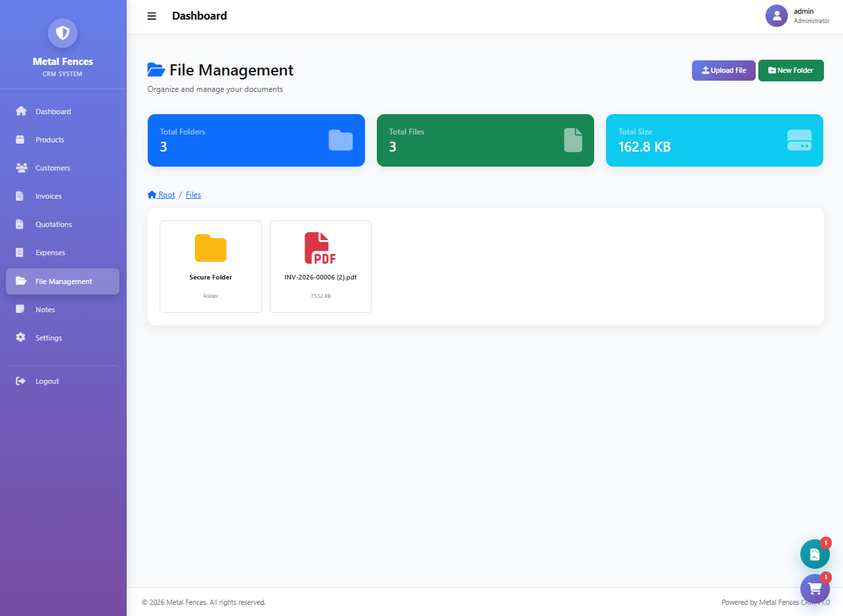Click the Expenses sidebar icon
The height and width of the screenshot is (616, 843).
click(20, 252)
